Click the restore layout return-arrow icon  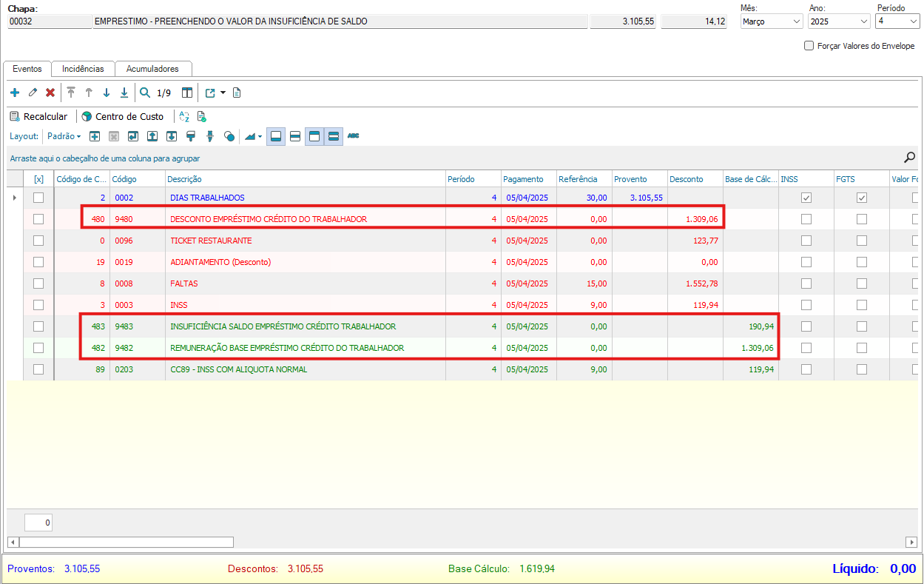click(x=133, y=136)
